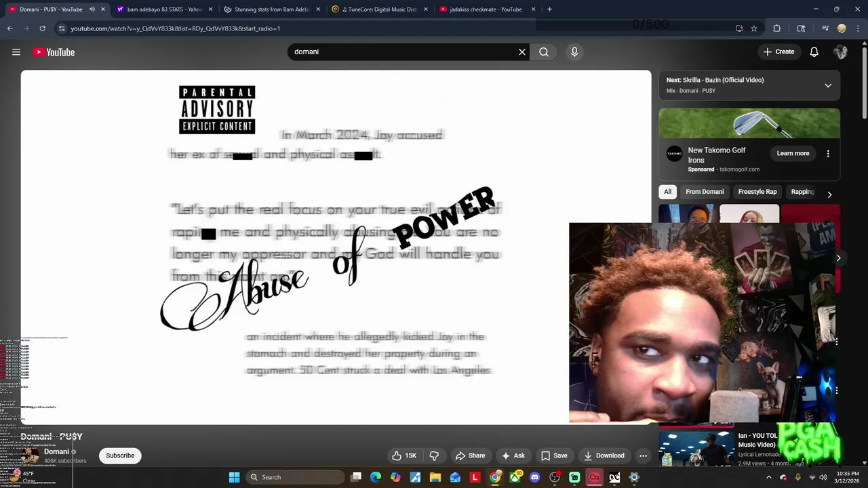Expand the Mix - Domani playlist panel
The width and height of the screenshot is (868, 488).
tap(828, 85)
